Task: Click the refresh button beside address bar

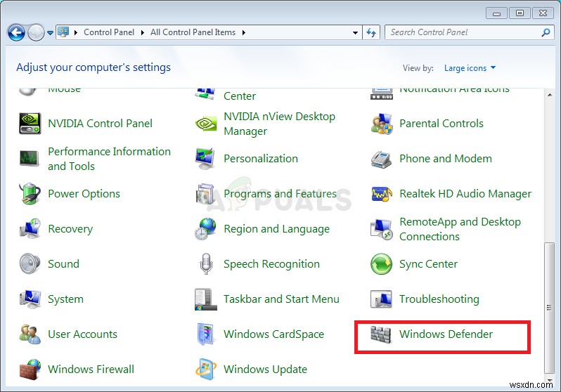Action: pos(371,32)
